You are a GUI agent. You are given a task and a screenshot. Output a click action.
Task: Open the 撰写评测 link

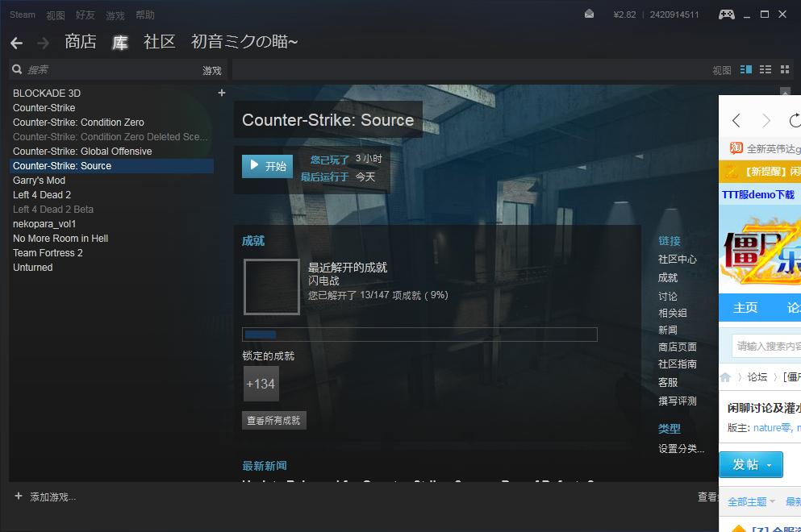pos(678,401)
